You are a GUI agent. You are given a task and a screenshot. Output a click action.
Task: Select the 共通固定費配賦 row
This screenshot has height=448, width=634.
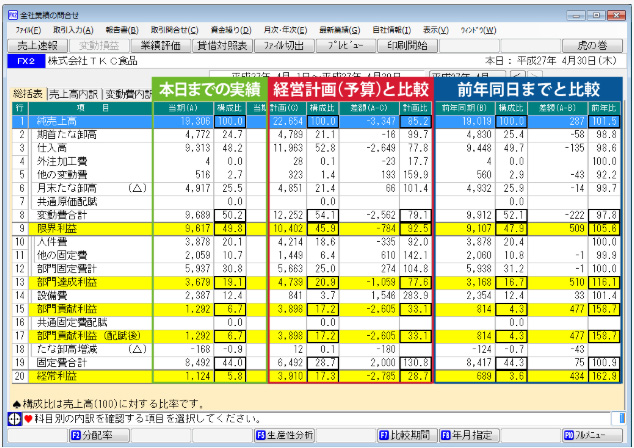(317, 323)
